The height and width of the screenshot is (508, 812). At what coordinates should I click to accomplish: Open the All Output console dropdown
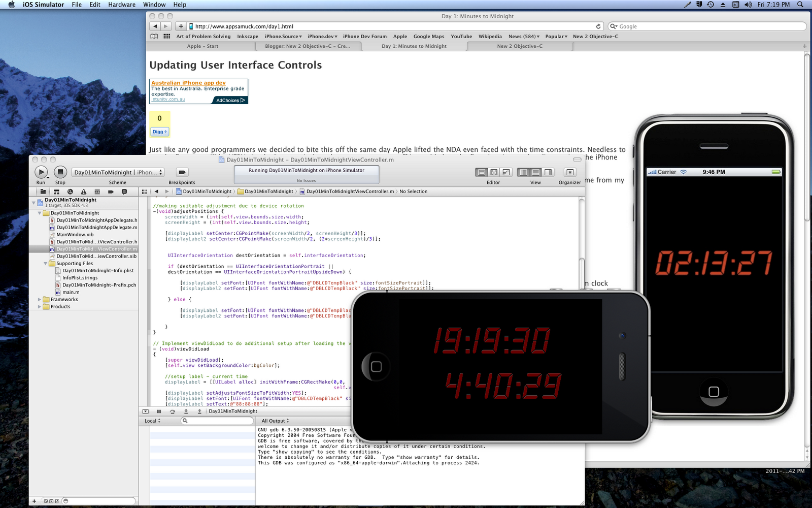(x=275, y=421)
